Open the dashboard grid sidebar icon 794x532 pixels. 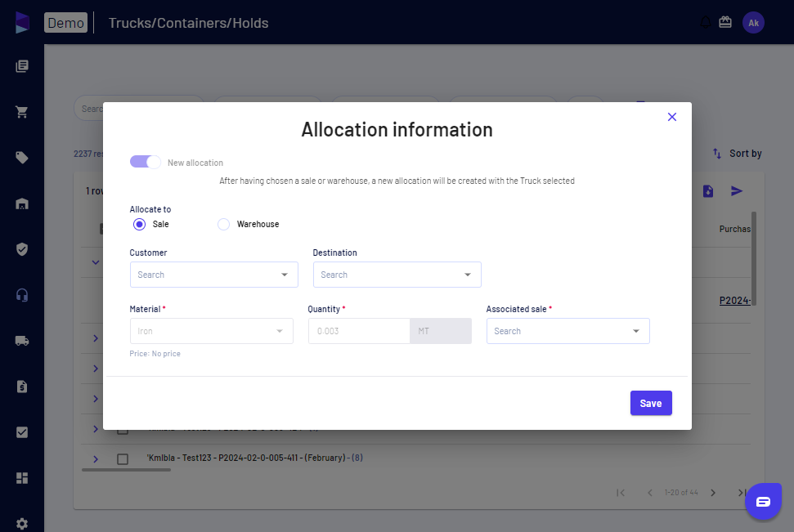[x=22, y=478]
